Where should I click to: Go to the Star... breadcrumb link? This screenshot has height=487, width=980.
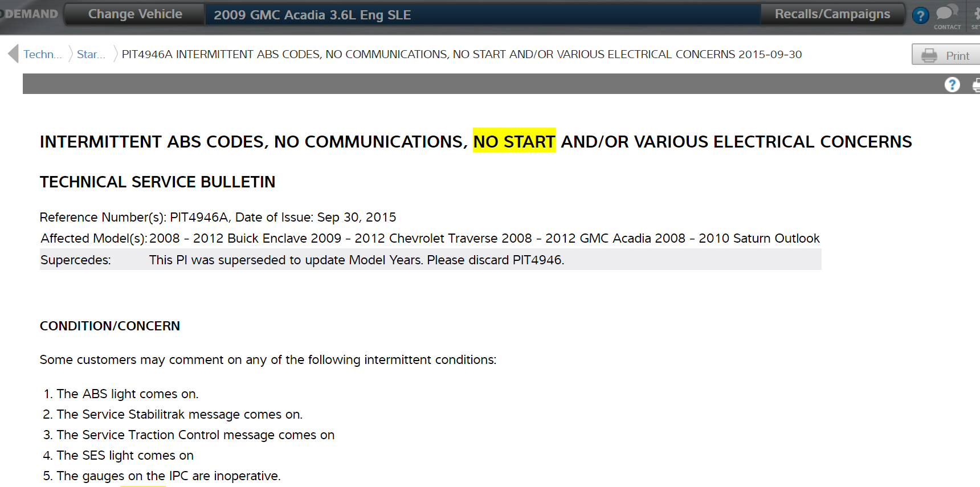tap(91, 54)
